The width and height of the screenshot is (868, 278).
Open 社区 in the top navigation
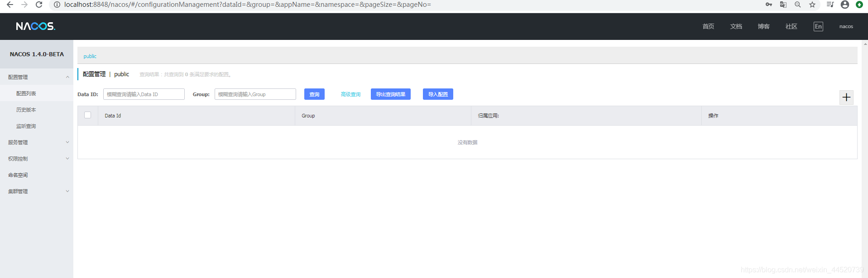click(791, 26)
